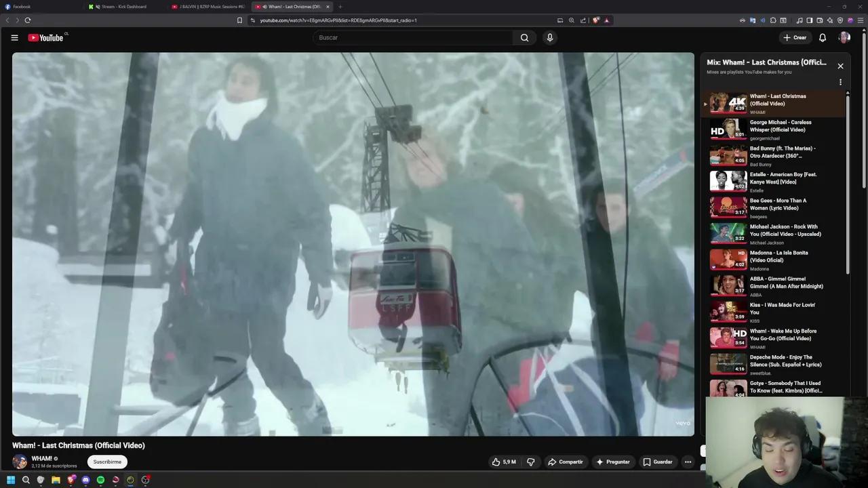The width and height of the screenshot is (868, 488).
Task: Click the Crear button
Action: pyautogui.click(x=795, y=38)
